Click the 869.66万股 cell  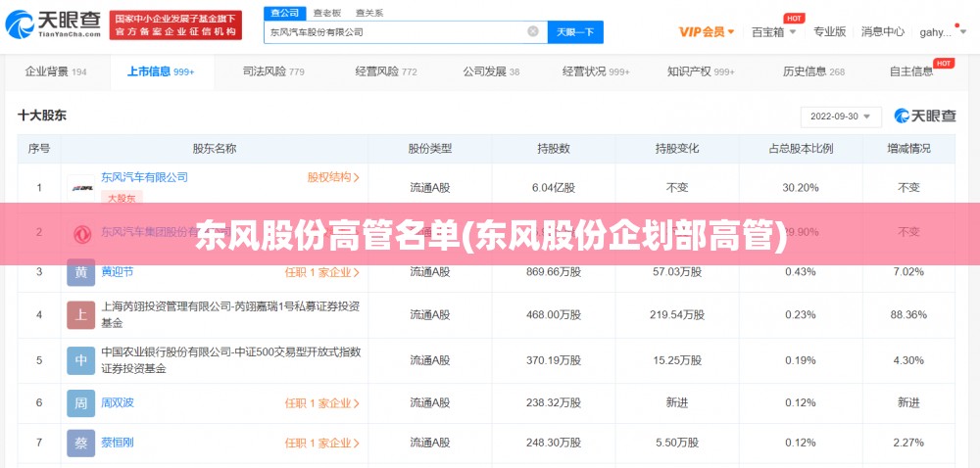click(554, 272)
